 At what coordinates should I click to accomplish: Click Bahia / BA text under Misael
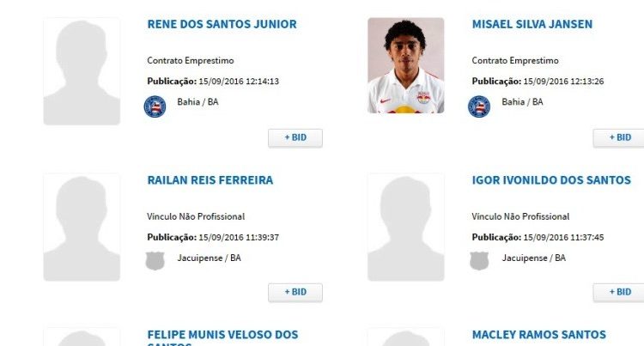click(x=522, y=102)
